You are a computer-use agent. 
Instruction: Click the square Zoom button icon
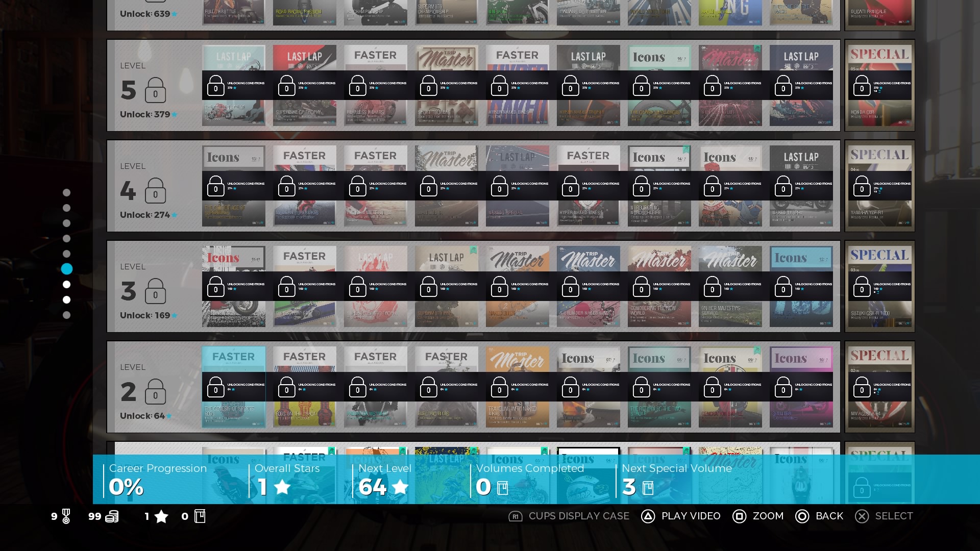click(739, 516)
